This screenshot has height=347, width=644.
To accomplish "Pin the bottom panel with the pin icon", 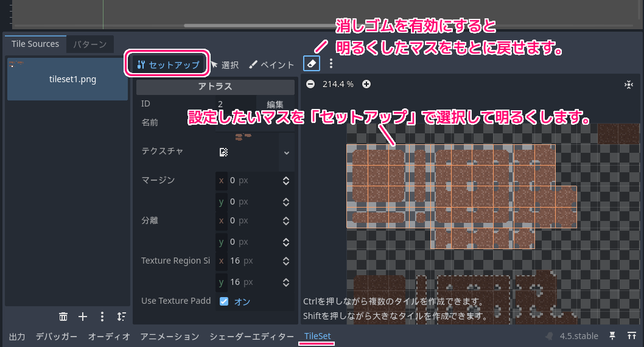I will (613, 336).
